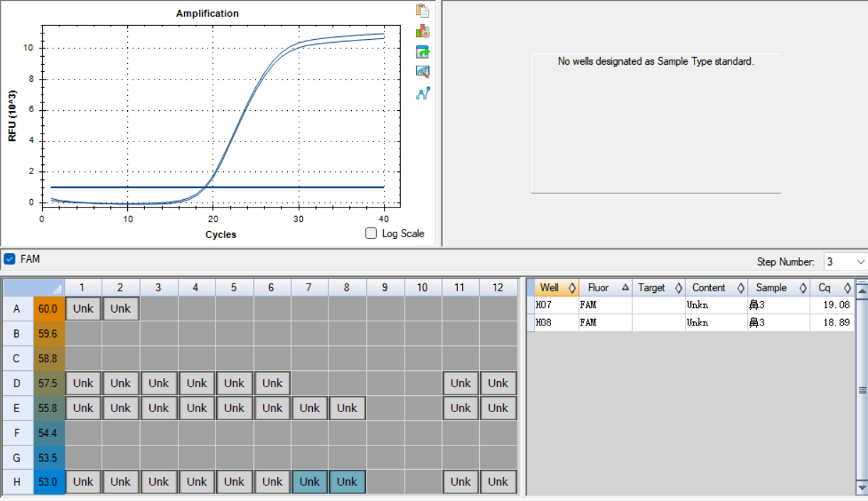The image size is (868, 501).
Task: Select well D12 labeled Unk
Action: click(x=498, y=383)
